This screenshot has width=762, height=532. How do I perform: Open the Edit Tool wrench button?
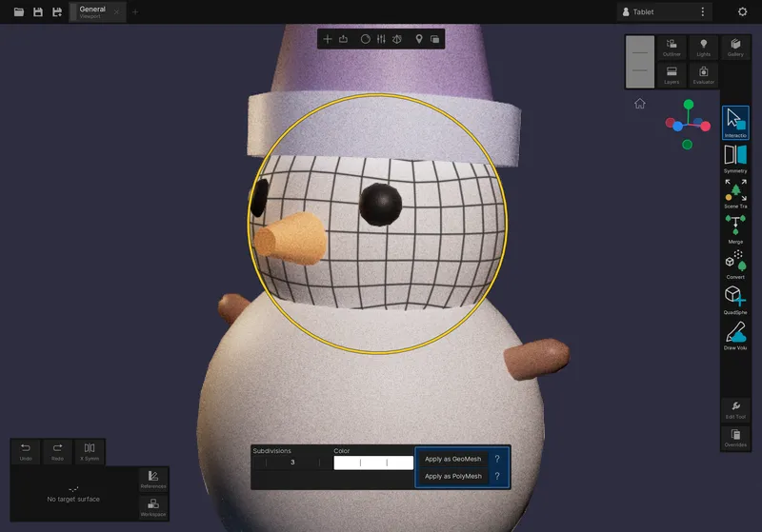[735, 410]
